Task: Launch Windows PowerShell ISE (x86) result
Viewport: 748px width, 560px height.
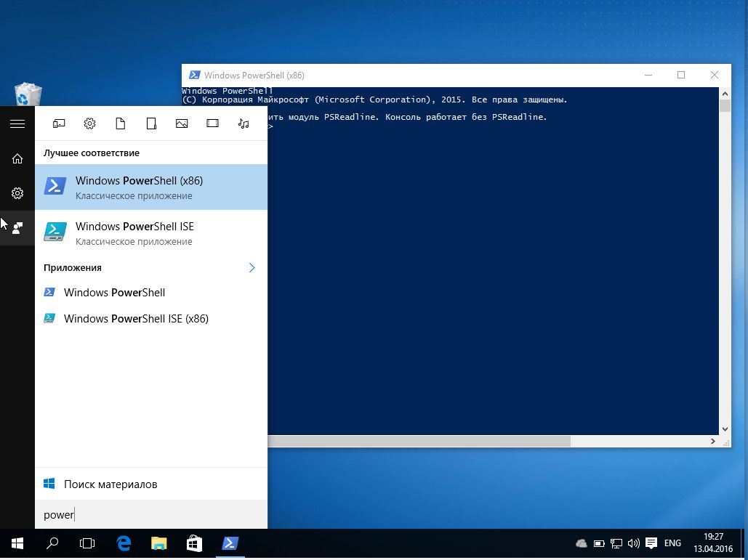Action: tap(151, 318)
